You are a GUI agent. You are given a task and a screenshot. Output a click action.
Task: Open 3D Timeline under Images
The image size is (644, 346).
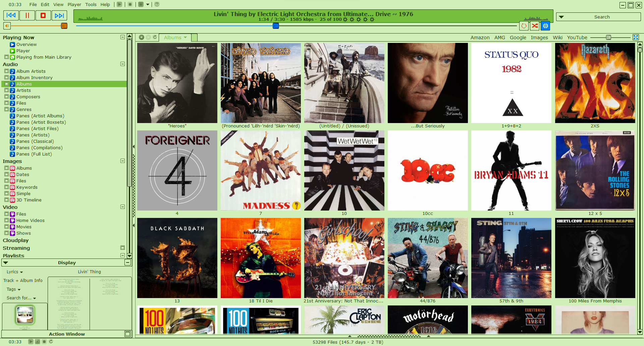pyautogui.click(x=29, y=200)
